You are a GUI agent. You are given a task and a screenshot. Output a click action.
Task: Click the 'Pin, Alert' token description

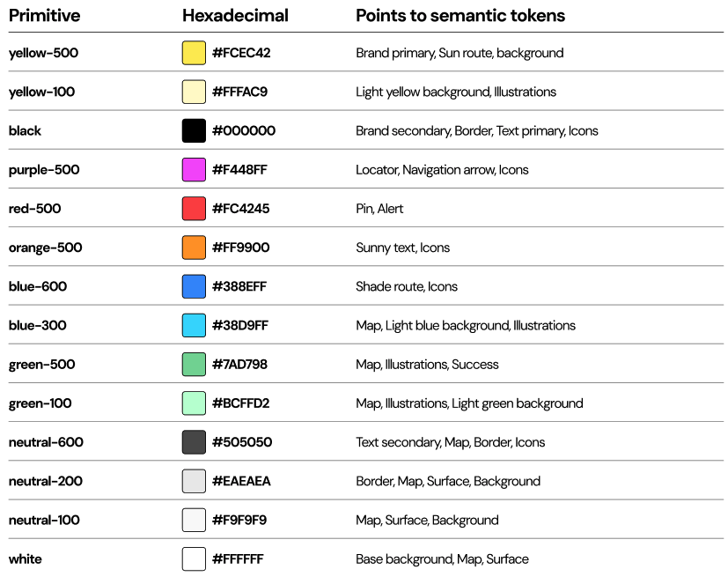click(x=379, y=209)
